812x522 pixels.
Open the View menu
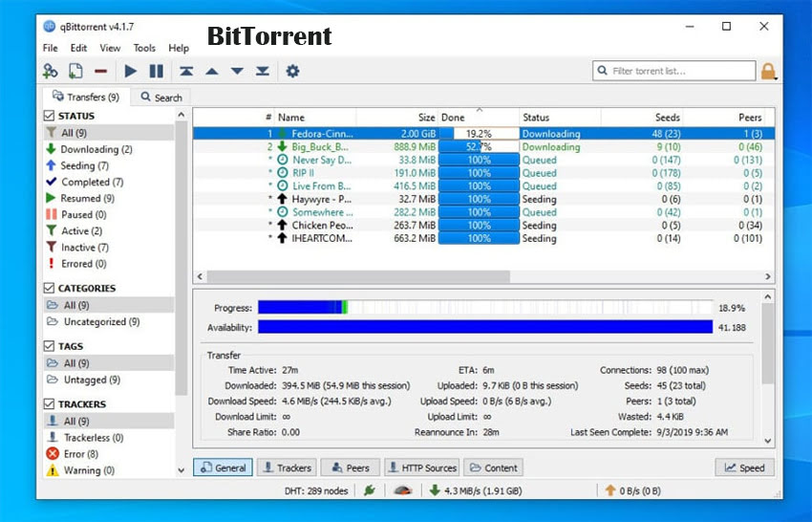(x=110, y=48)
